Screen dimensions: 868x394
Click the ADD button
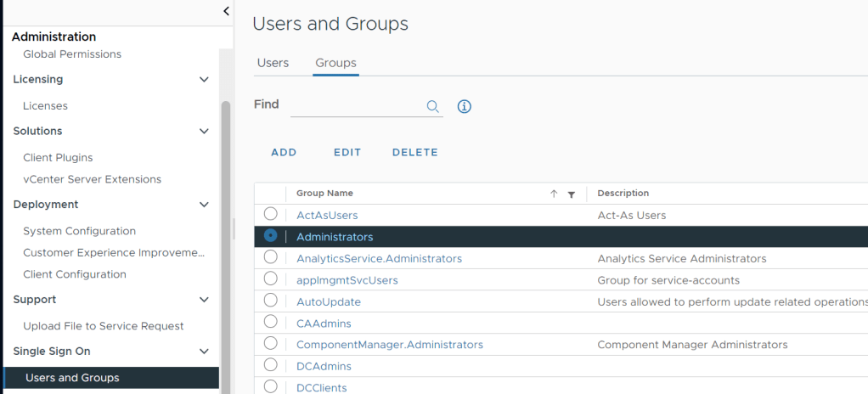284,153
